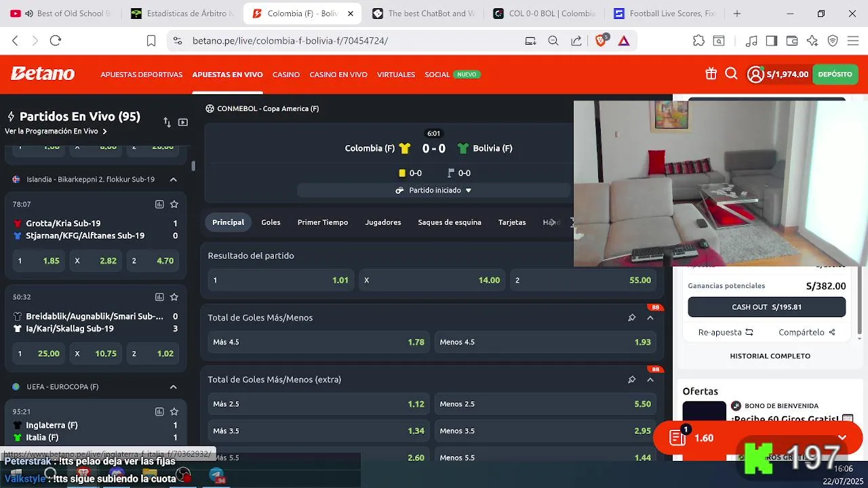This screenshot has width=868, height=488.
Task: Click the sort arrows icon beside Partidos En Vivo
Action: 167,122
